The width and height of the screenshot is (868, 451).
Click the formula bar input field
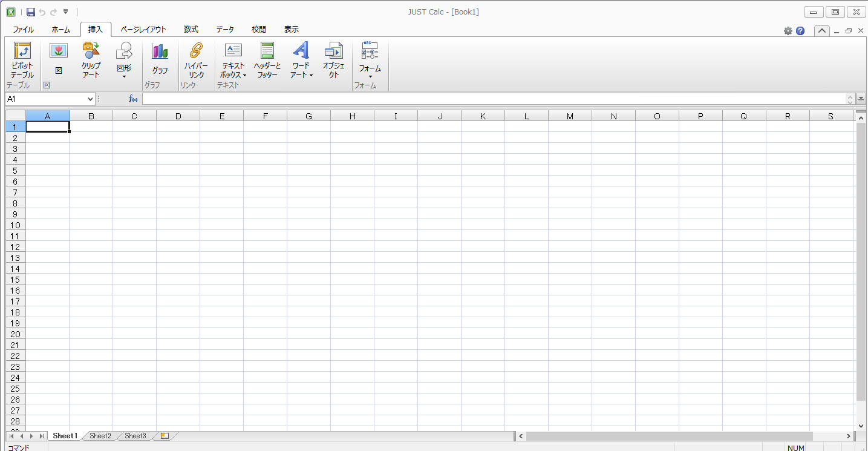point(494,99)
